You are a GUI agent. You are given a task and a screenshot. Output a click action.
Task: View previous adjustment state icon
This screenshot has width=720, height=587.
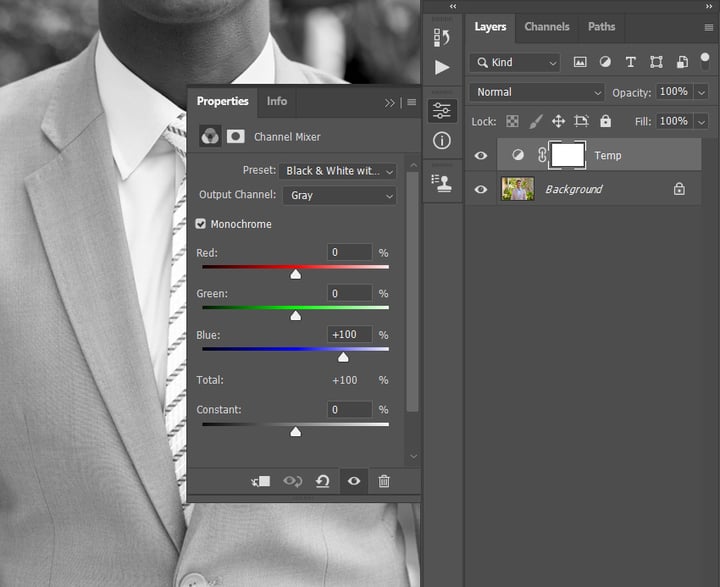292,481
